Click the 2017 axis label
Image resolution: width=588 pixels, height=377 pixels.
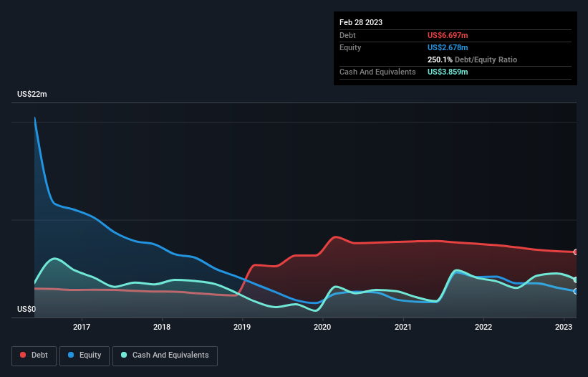82,327
